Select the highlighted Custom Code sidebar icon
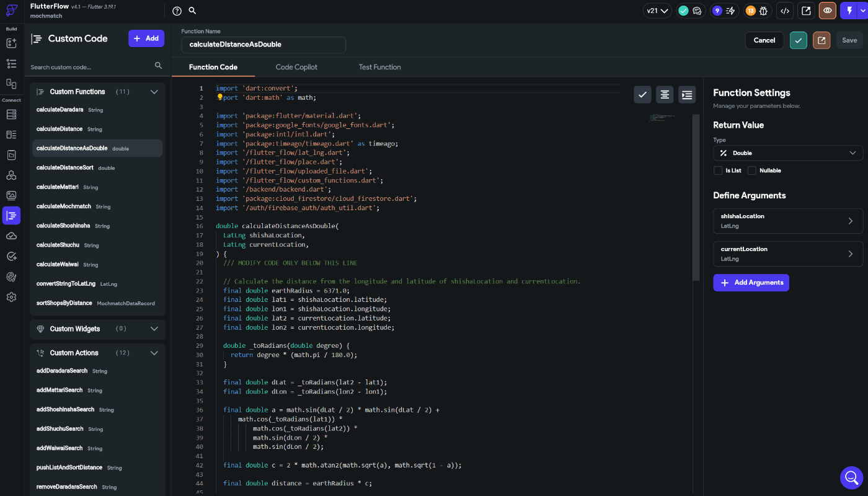Image resolution: width=868 pixels, height=496 pixels. point(11,215)
